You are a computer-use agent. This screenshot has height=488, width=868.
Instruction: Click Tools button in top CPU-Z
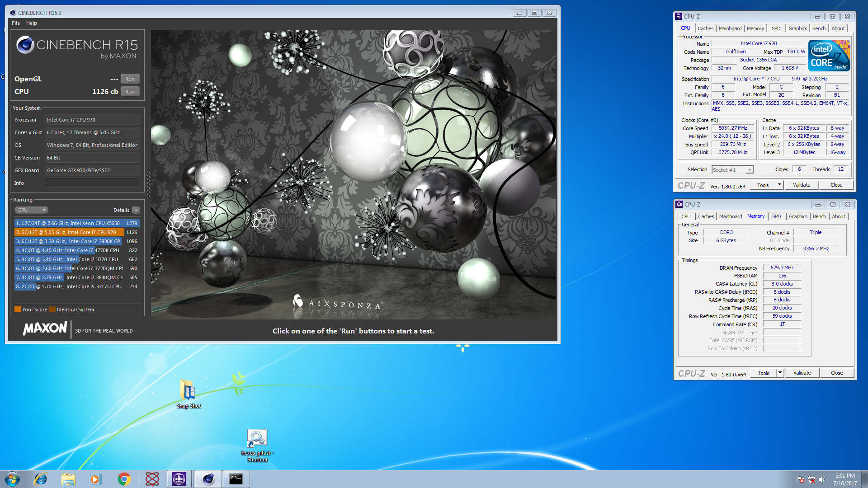point(763,185)
